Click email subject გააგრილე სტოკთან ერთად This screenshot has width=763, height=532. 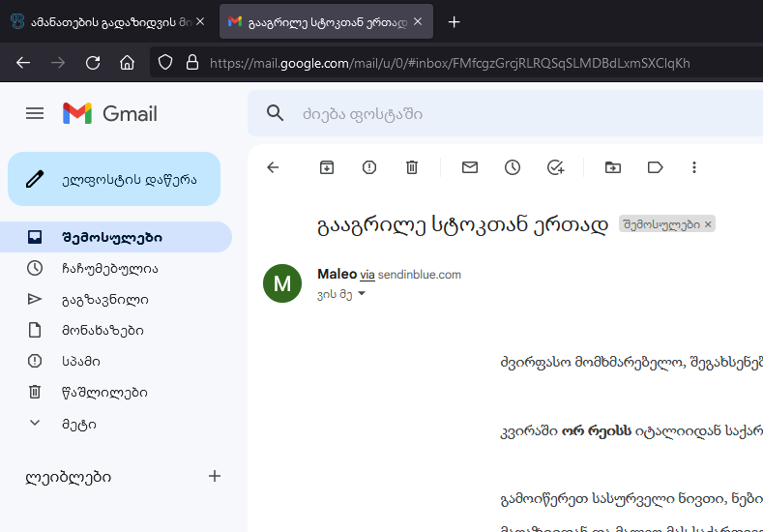462,224
